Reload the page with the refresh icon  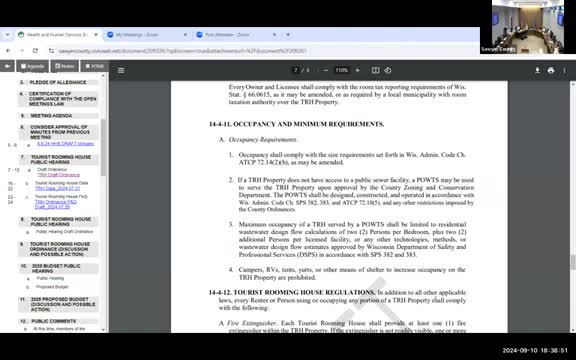point(35,51)
